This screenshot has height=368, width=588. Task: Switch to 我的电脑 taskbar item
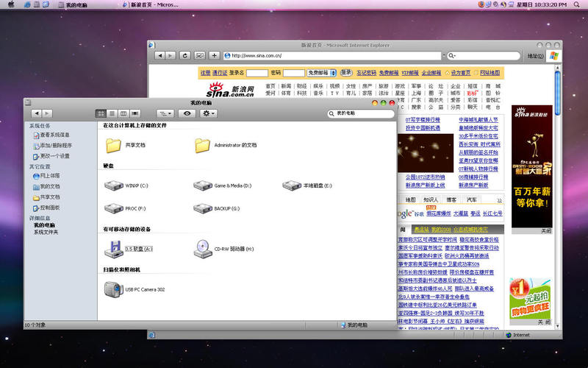pyautogui.click(x=73, y=5)
